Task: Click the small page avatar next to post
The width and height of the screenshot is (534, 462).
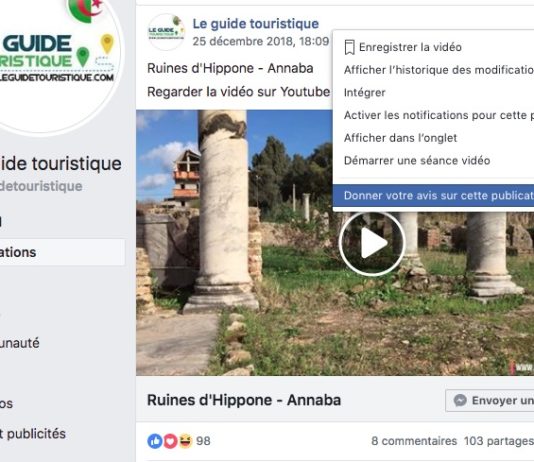Action: click(x=166, y=32)
